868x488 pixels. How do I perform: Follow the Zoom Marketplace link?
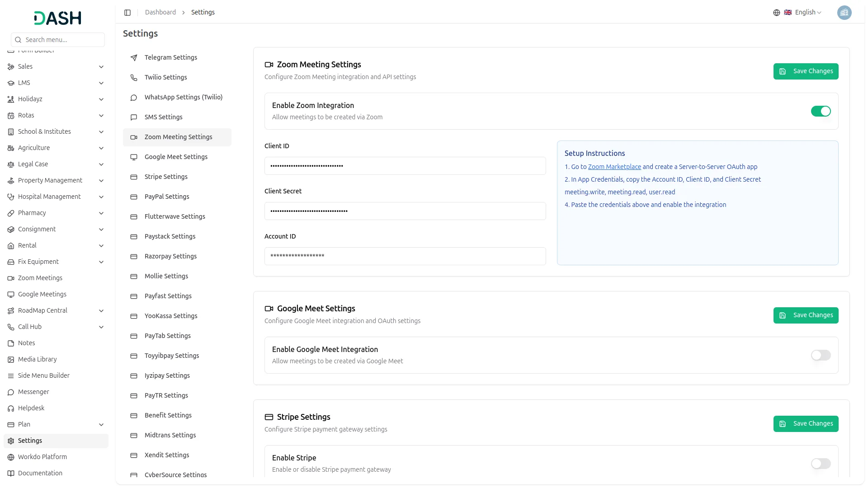tap(614, 167)
